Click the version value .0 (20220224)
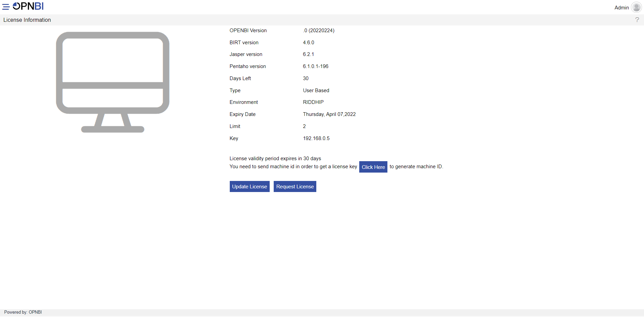Screen dimensions: 644x317 click(319, 30)
